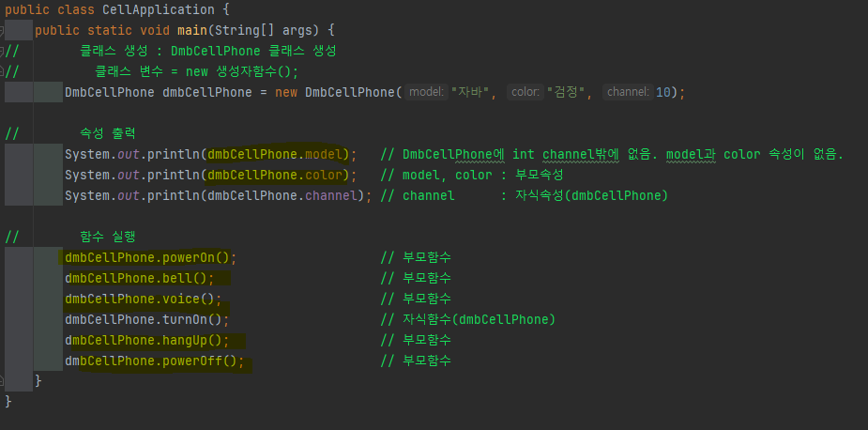Click System on the dmbCellPhone.color line

pos(87,176)
